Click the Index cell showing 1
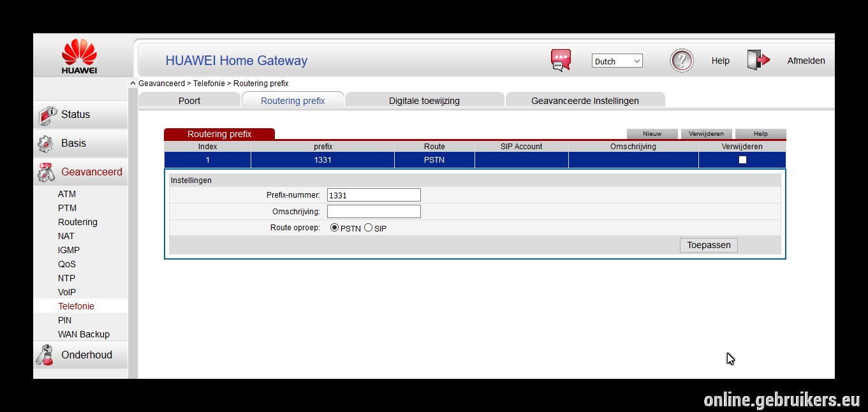This screenshot has height=412, width=868. click(207, 160)
